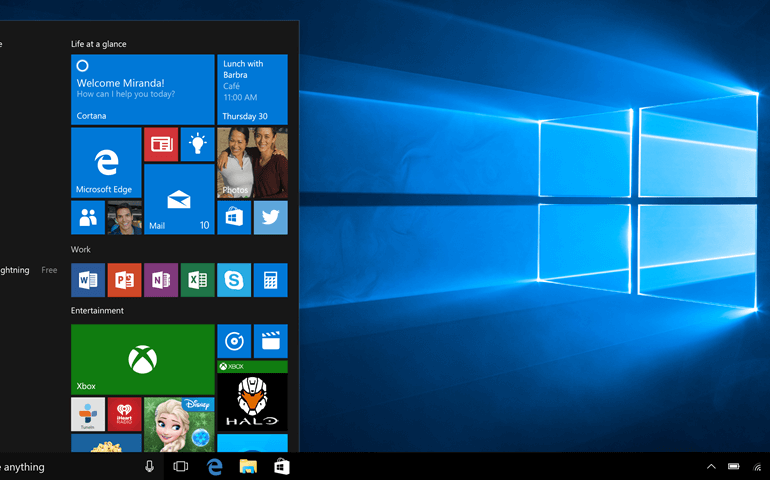This screenshot has width=770, height=480.
Task: Open the Calculator tile
Action: 271,280
